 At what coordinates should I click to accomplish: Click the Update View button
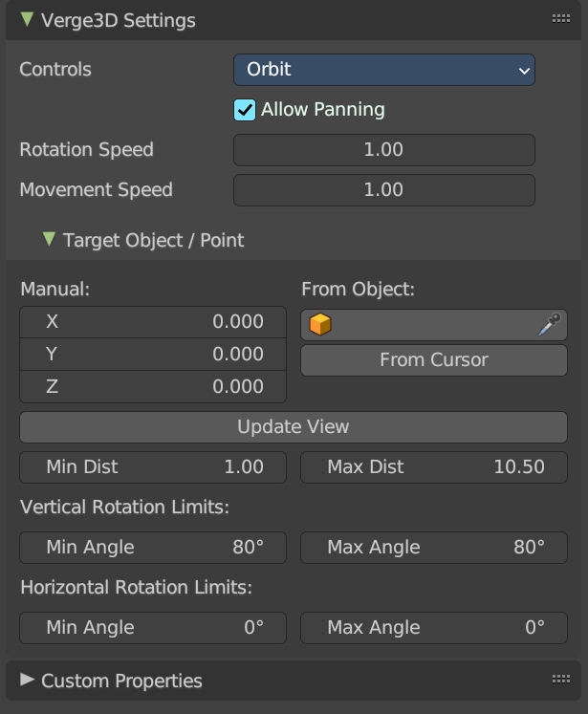(294, 427)
